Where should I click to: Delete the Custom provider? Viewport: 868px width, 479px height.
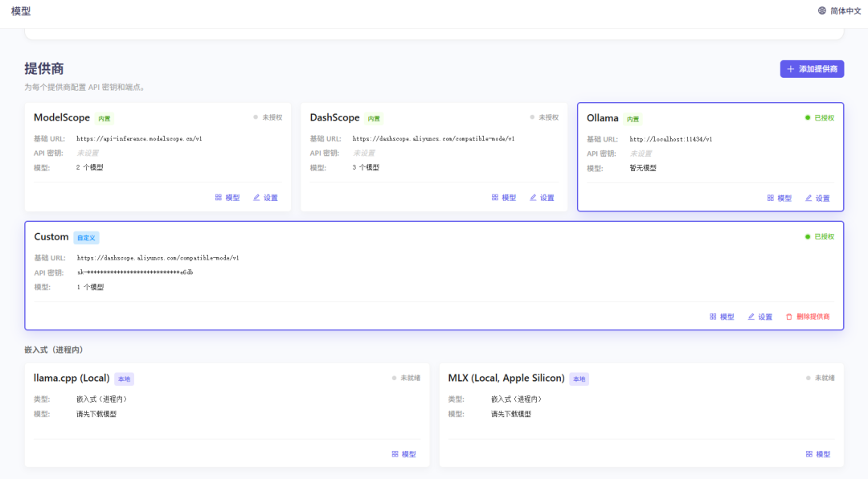click(808, 317)
